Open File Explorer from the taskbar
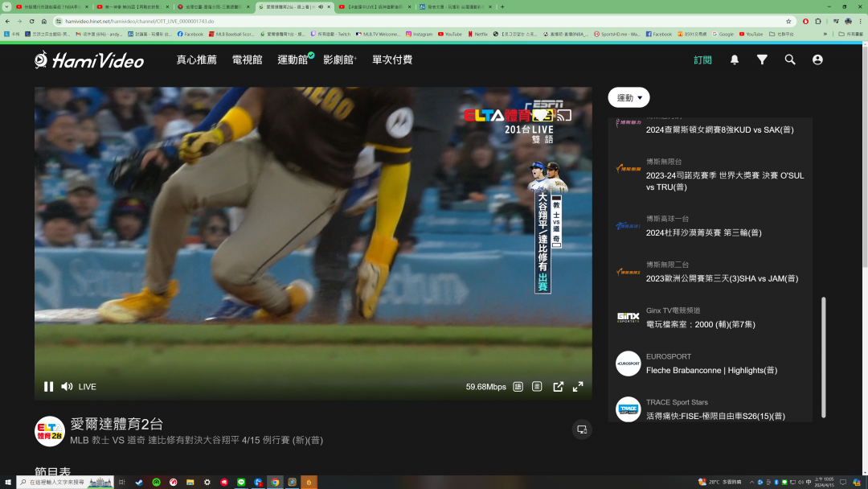Viewport: 868px width, 489px height. (x=190, y=483)
